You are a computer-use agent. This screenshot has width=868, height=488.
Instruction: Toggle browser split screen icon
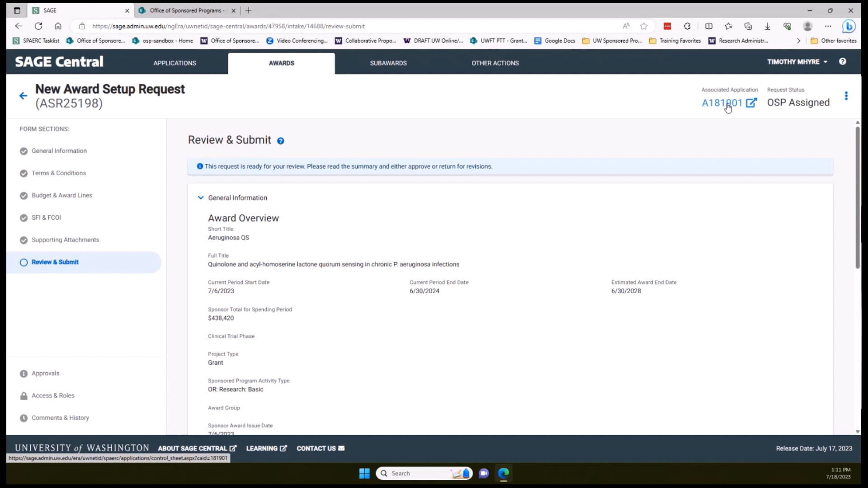pyautogui.click(x=708, y=26)
